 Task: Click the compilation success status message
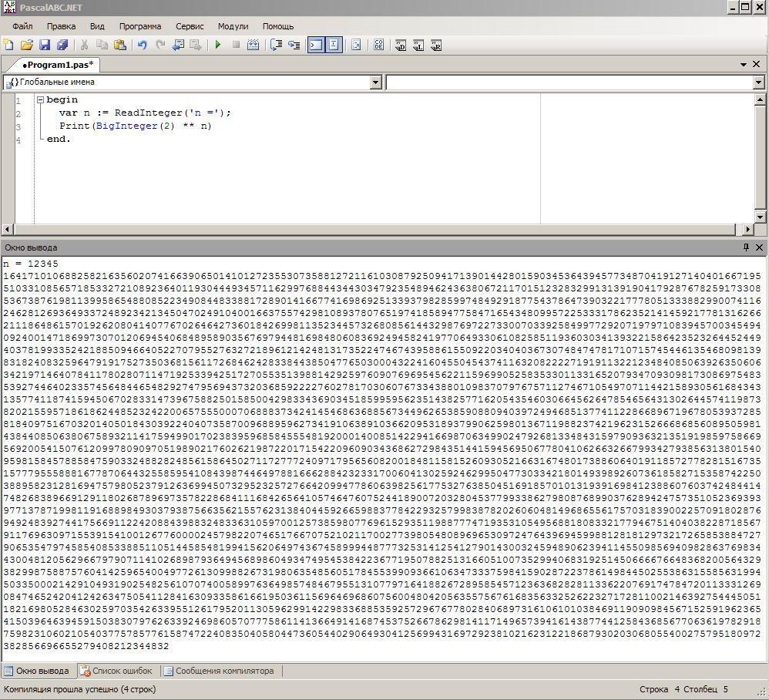pos(79,689)
